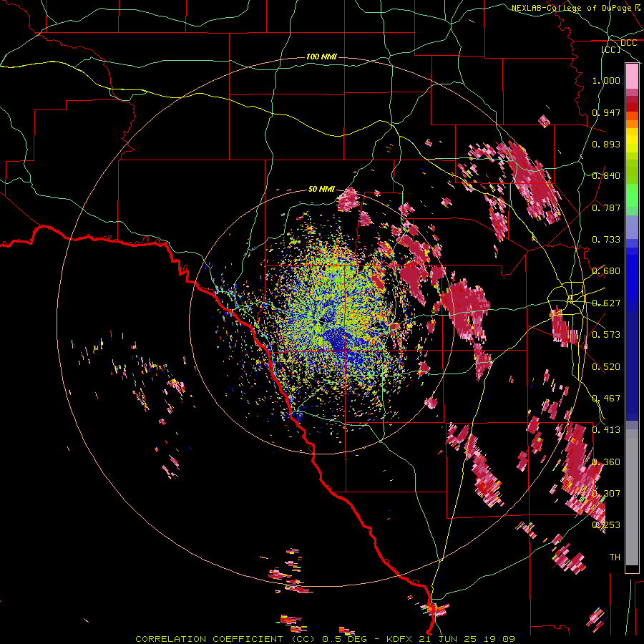Click the 0.573 scale value
This screenshot has height=644, width=644.
point(606,335)
